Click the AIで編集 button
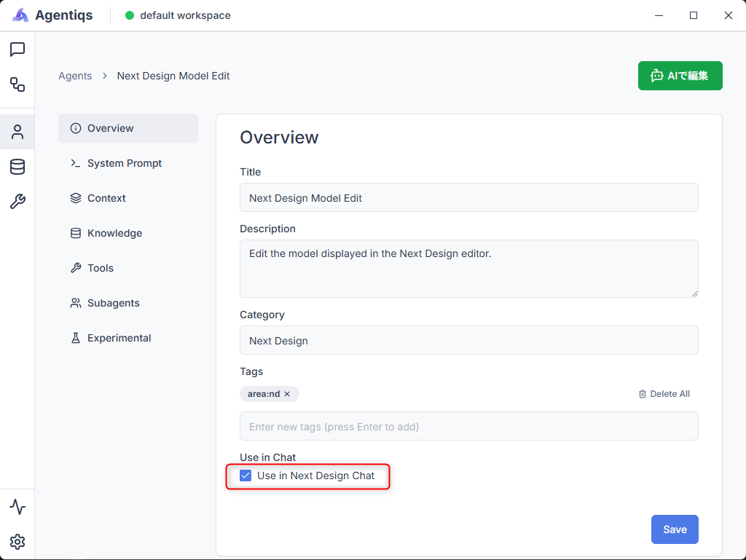The height and width of the screenshot is (560, 746). click(x=680, y=76)
